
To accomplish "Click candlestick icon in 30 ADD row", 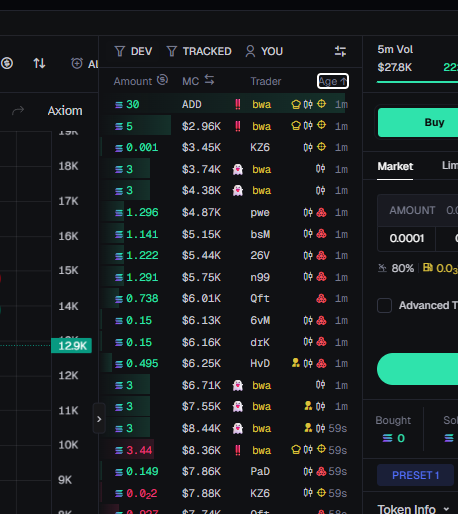I will point(308,105).
